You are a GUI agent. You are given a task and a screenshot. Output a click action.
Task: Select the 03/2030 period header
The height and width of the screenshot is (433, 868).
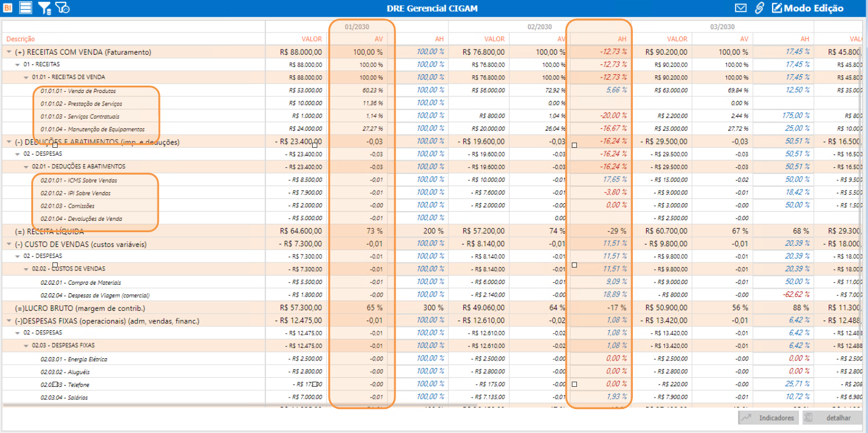722,27
